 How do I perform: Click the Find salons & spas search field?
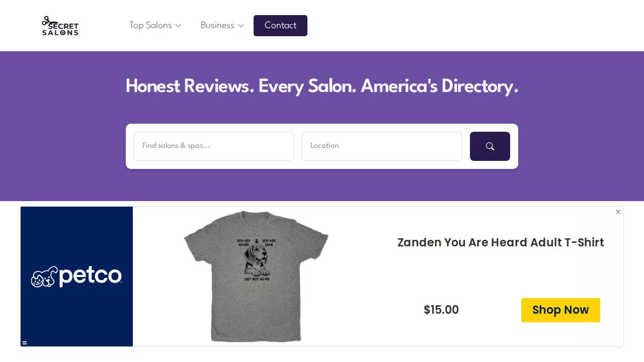click(213, 146)
